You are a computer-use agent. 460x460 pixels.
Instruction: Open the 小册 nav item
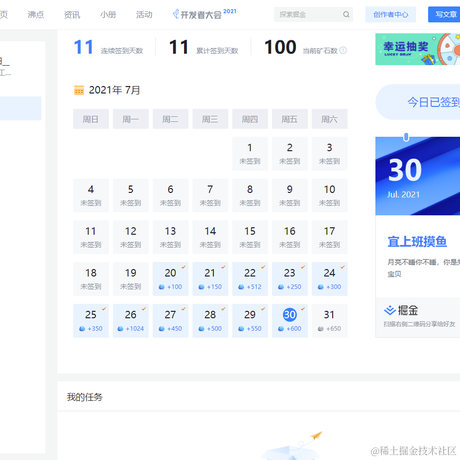coord(108,14)
